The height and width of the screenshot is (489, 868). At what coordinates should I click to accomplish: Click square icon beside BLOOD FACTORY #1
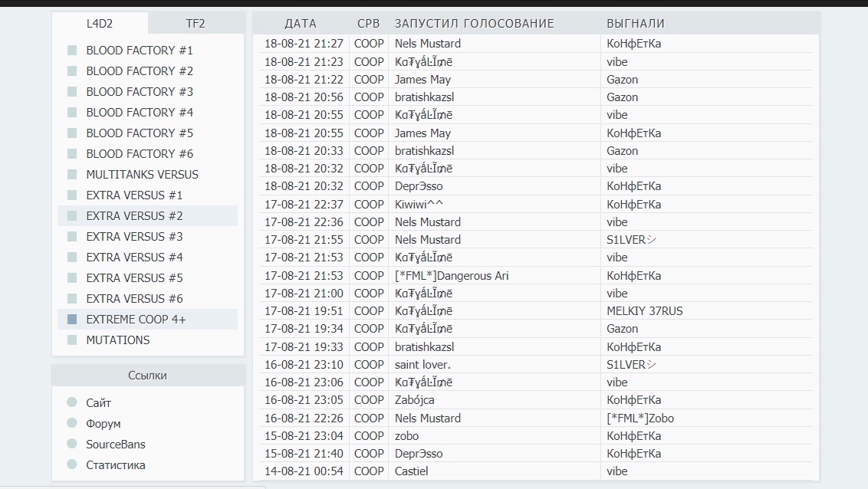coord(72,51)
